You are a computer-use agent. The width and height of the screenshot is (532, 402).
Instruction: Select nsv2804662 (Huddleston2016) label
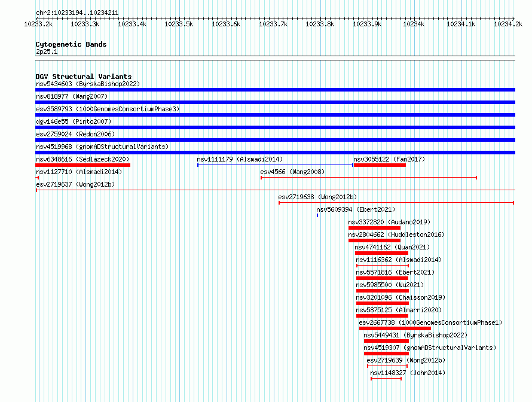point(396,234)
